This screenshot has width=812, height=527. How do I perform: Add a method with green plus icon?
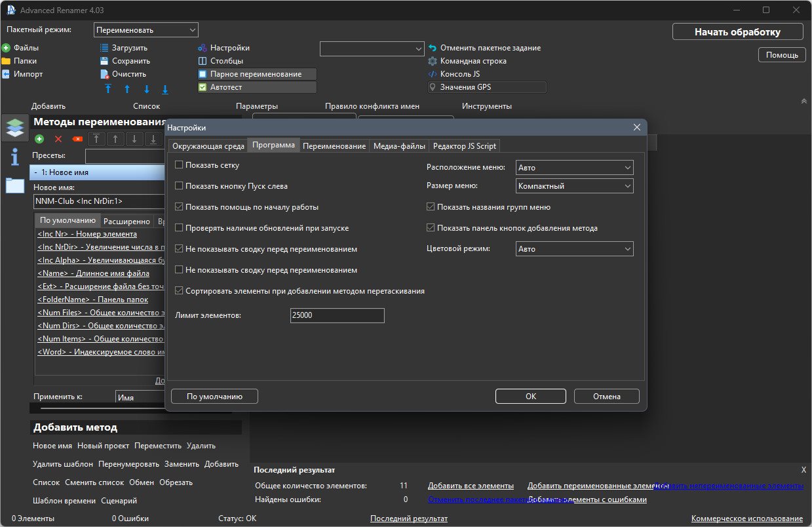tap(39, 139)
